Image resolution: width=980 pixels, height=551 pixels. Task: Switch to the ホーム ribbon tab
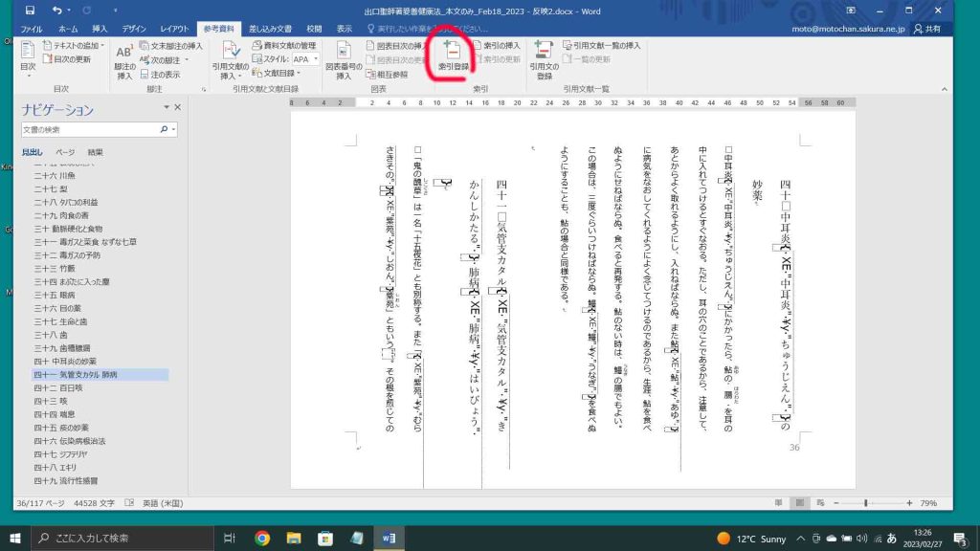[68, 29]
